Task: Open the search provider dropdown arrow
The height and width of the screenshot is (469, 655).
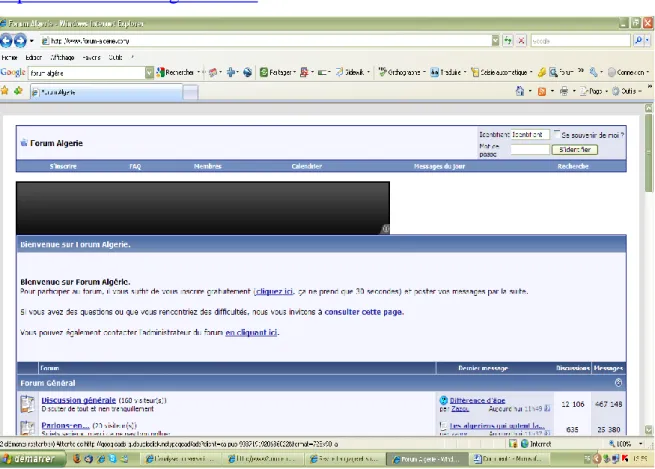Action: coord(647,41)
